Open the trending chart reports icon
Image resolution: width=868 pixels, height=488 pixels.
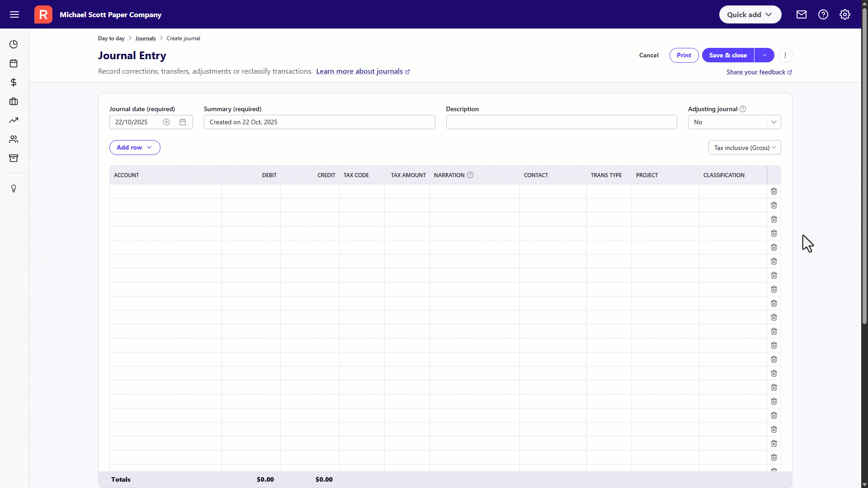[x=14, y=120]
